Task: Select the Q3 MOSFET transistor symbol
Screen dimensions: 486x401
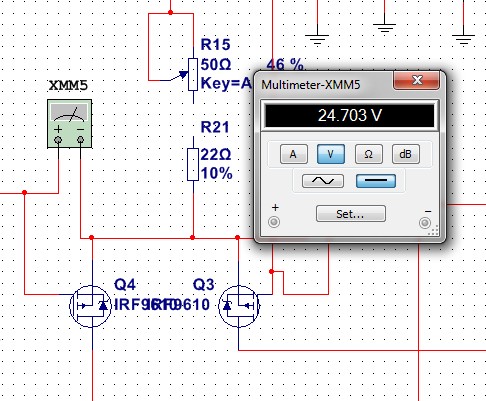Action: pos(239,306)
